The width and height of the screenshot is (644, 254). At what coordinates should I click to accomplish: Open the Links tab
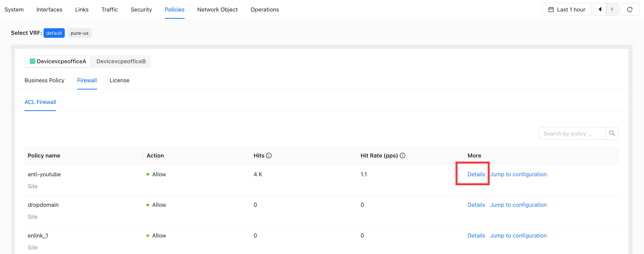click(82, 9)
